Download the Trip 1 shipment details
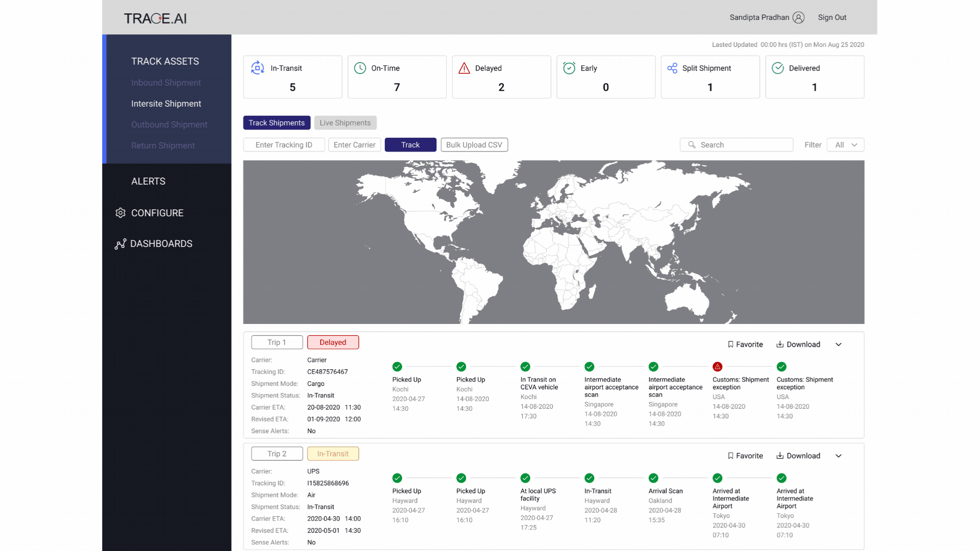Screen dimensions: 980x551 (798, 344)
